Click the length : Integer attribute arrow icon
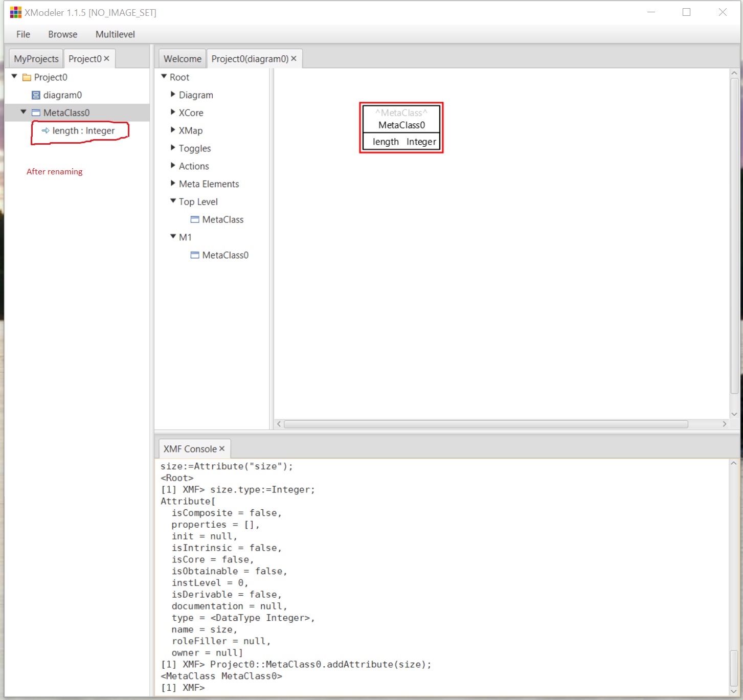The height and width of the screenshot is (700, 743). tap(45, 131)
